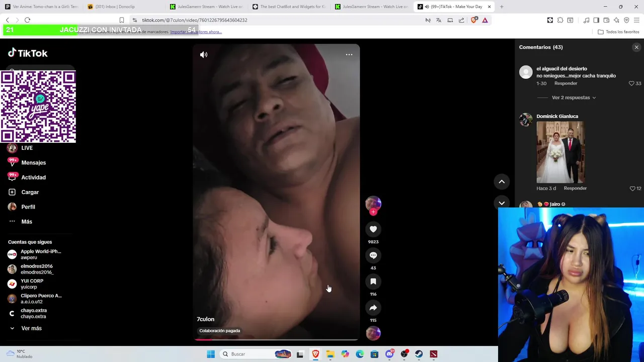The width and height of the screenshot is (644, 362).
Task: Save video with the bookmark icon
Action: [373, 282]
